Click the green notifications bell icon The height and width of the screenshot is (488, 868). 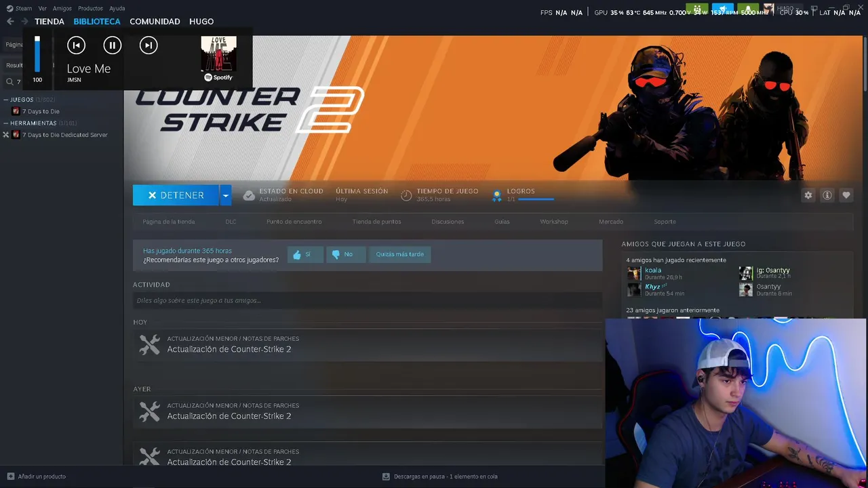[748, 9]
